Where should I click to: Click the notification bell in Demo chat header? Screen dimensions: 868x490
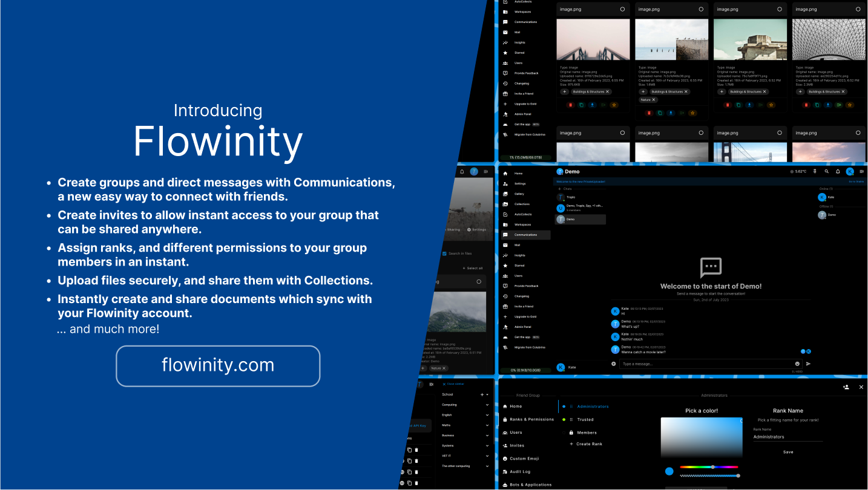coord(838,172)
